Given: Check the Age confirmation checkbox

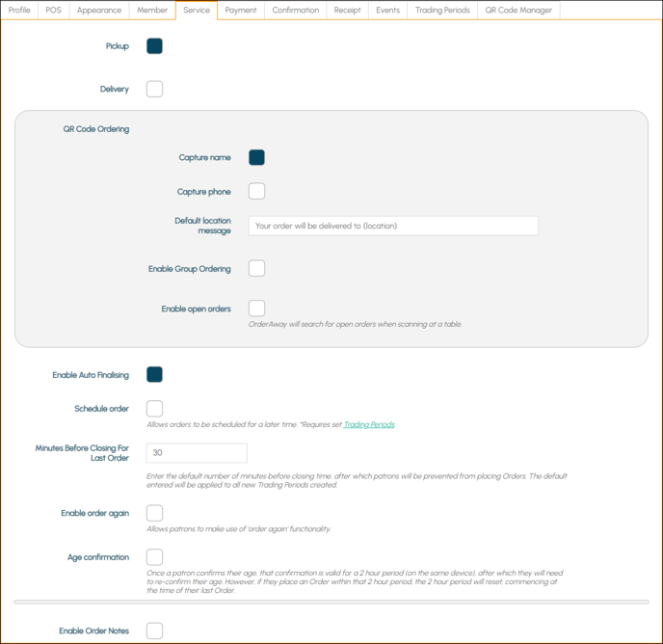Looking at the screenshot, I should click(154, 557).
